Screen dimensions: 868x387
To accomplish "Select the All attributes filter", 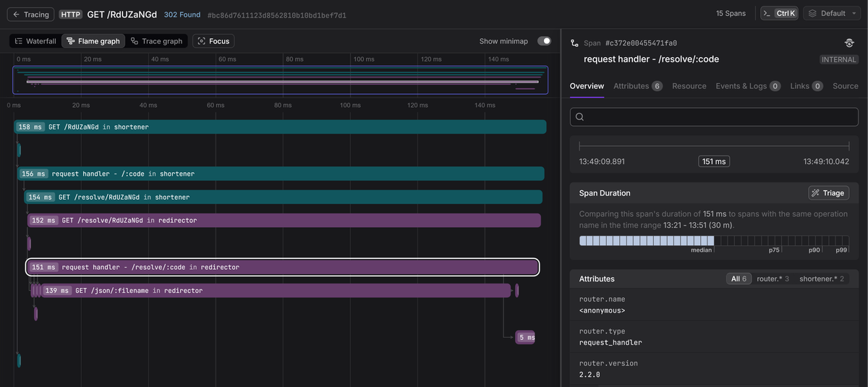I will [739, 279].
